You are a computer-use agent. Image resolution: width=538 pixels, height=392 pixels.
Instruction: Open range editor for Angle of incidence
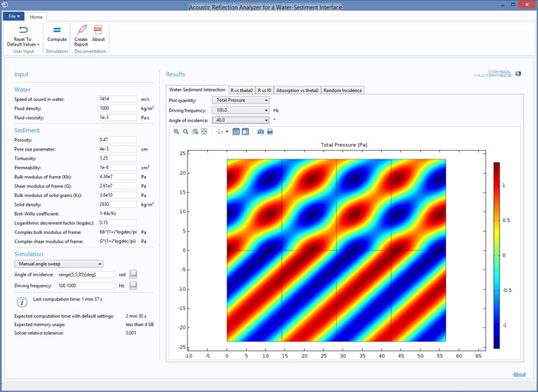click(133, 274)
